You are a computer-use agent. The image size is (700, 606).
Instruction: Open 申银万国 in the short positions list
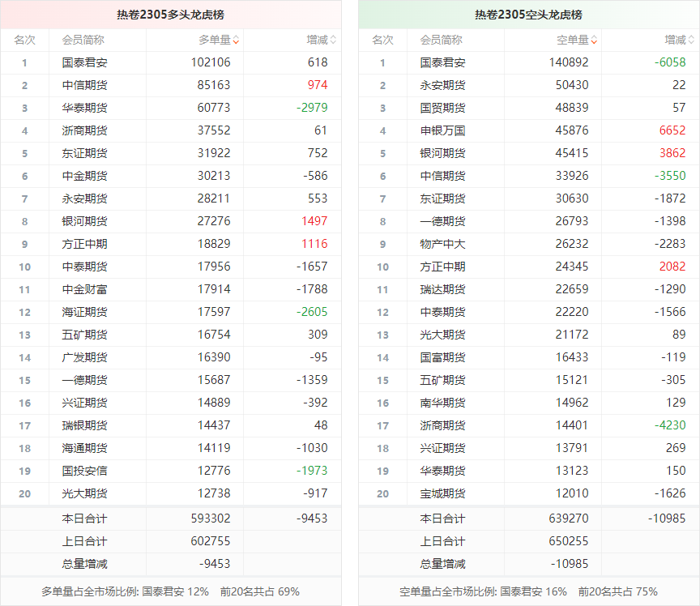[x=442, y=130]
